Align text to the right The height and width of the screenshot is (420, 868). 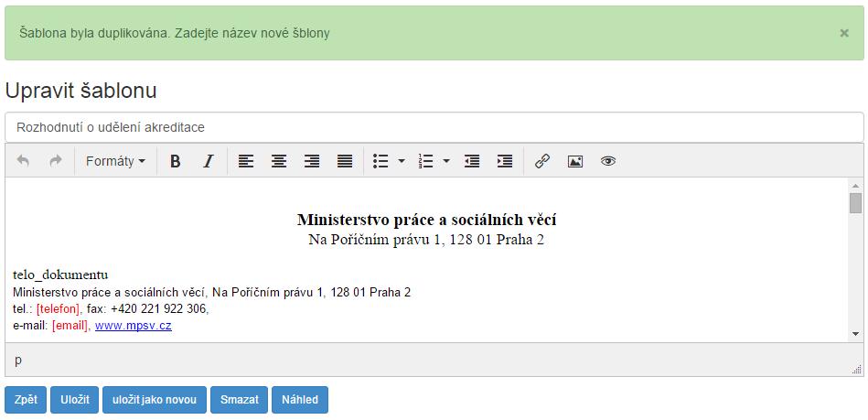(x=312, y=161)
